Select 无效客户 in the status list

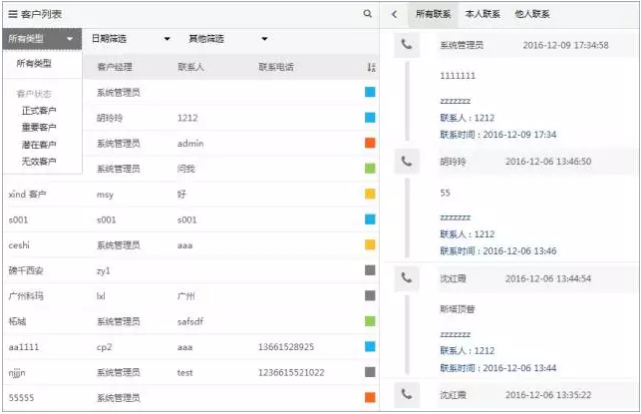[x=39, y=161]
